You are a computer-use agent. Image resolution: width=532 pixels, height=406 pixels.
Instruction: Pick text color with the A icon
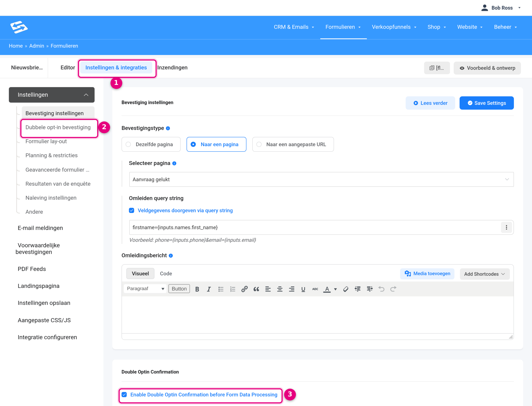coord(327,289)
